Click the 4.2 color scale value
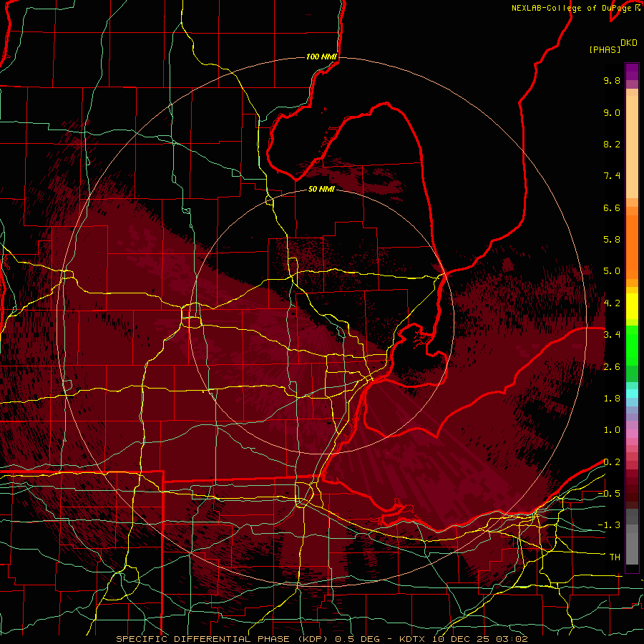Image resolution: width=644 pixels, height=644 pixels. [x=612, y=303]
